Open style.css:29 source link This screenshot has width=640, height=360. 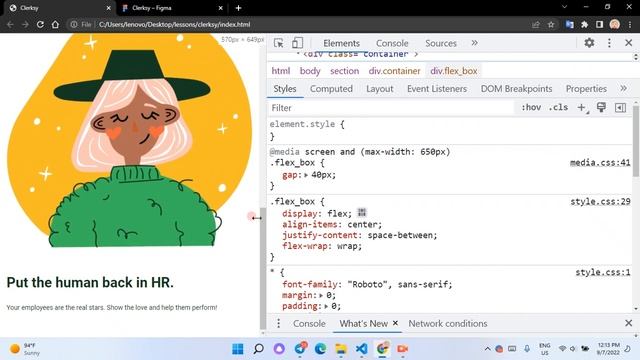tap(600, 202)
